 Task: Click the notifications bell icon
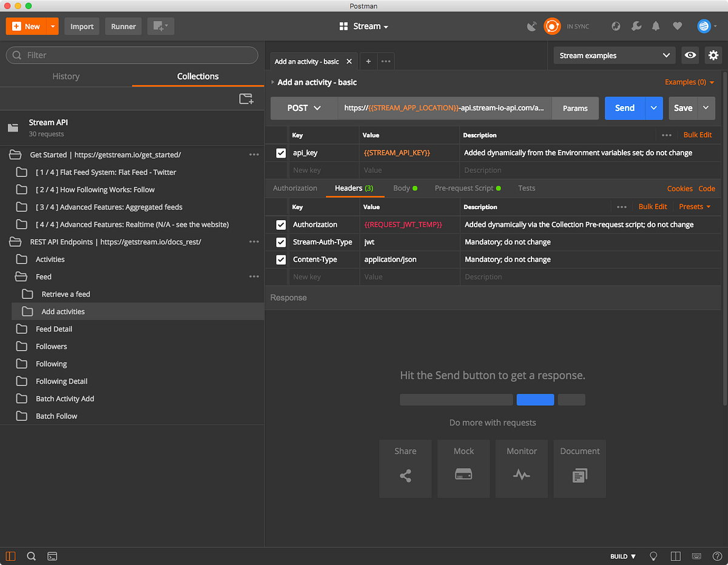(x=656, y=26)
